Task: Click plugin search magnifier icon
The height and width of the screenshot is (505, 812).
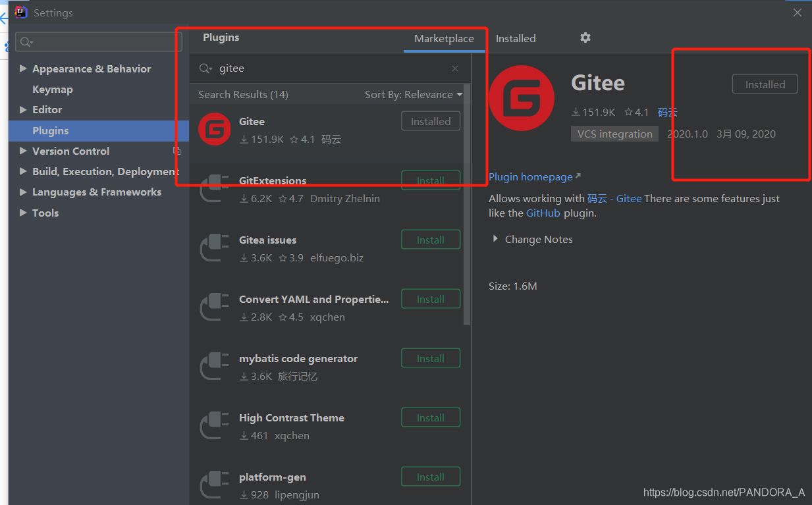Action: click(x=205, y=68)
